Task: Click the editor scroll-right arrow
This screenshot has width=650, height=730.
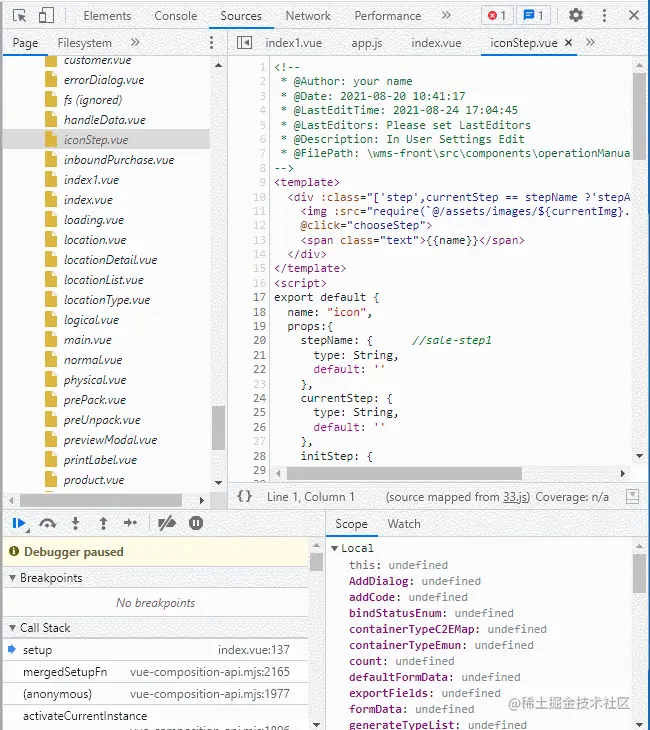Action: (623, 473)
